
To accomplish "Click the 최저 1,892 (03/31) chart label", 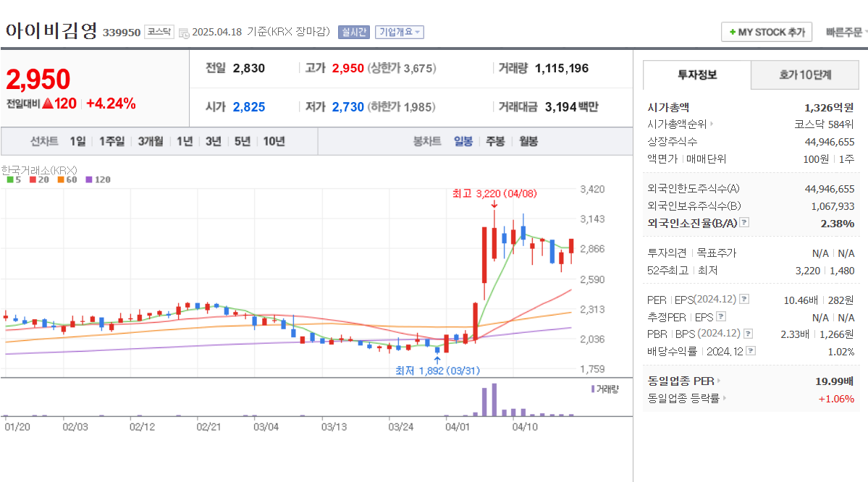I will point(437,371).
